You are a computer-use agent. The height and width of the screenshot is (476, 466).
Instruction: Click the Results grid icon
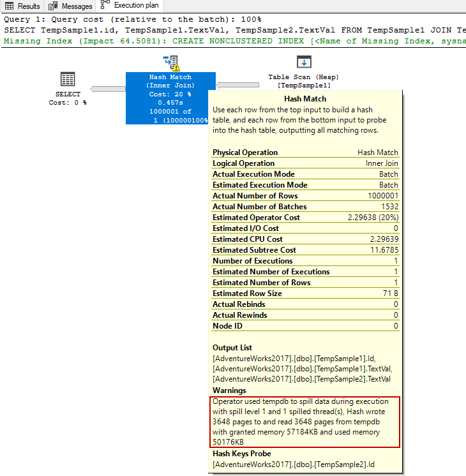point(10,6)
